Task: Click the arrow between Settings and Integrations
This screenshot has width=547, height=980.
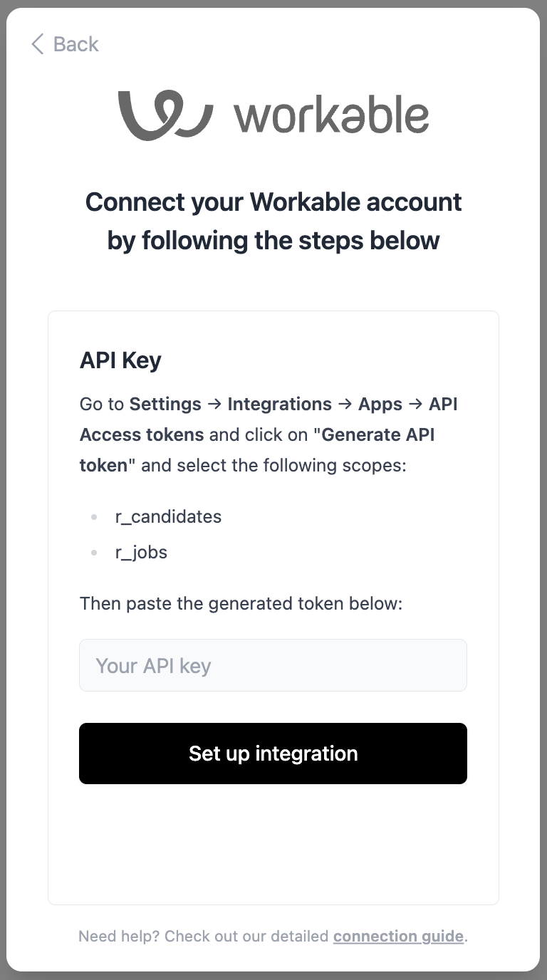Action: pos(214,405)
